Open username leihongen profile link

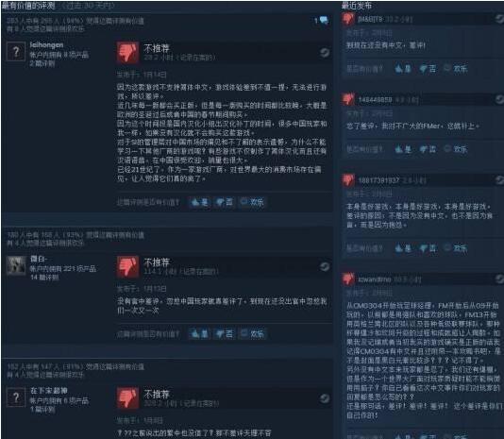pyautogui.click(x=46, y=44)
